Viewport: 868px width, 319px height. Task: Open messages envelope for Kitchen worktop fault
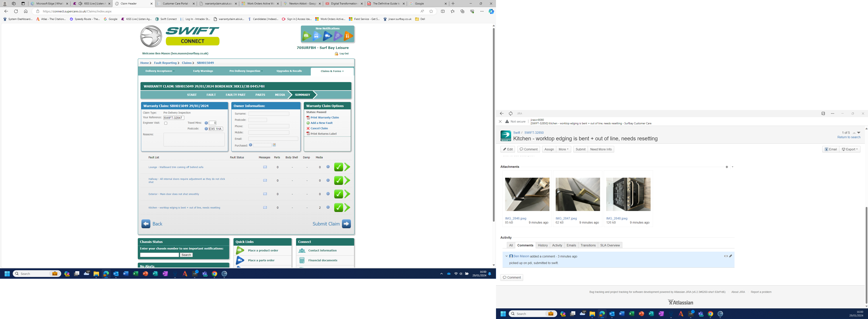click(x=265, y=208)
